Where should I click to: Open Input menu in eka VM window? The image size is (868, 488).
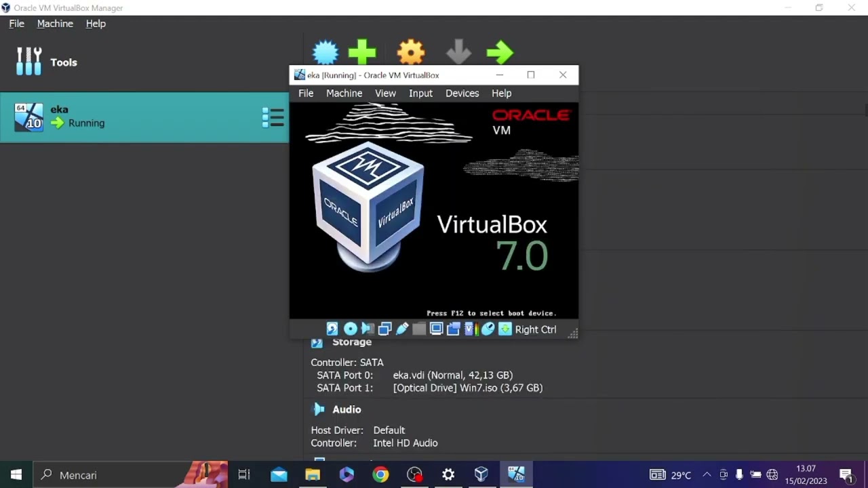(x=420, y=94)
